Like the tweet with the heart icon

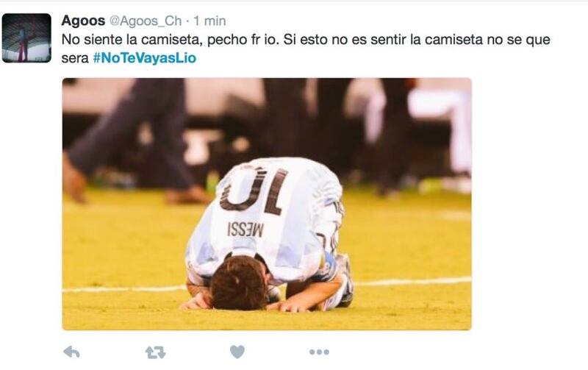pos(237,352)
